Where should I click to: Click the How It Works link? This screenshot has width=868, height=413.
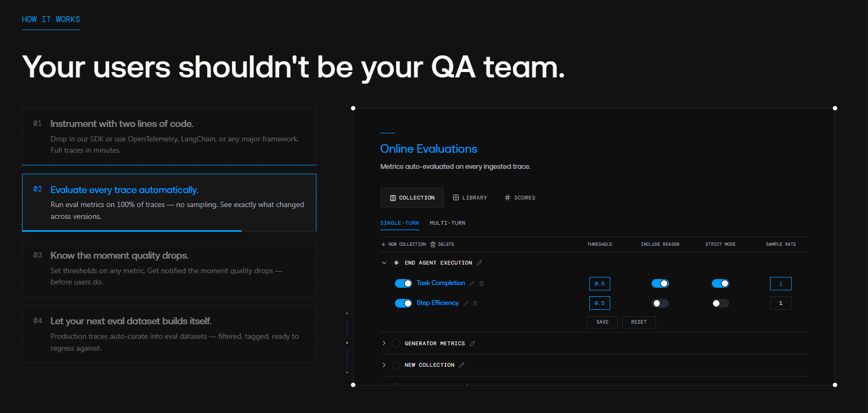pyautogui.click(x=51, y=19)
